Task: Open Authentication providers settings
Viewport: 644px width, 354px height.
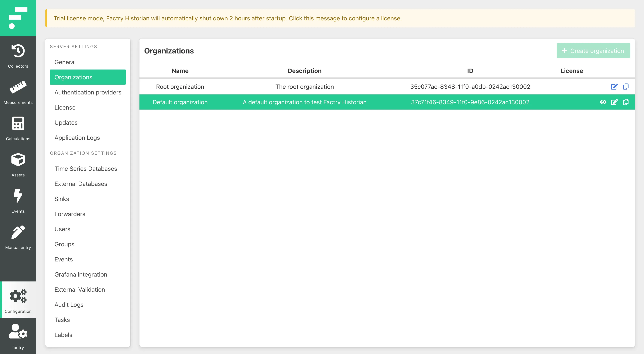Action: pos(88,92)
